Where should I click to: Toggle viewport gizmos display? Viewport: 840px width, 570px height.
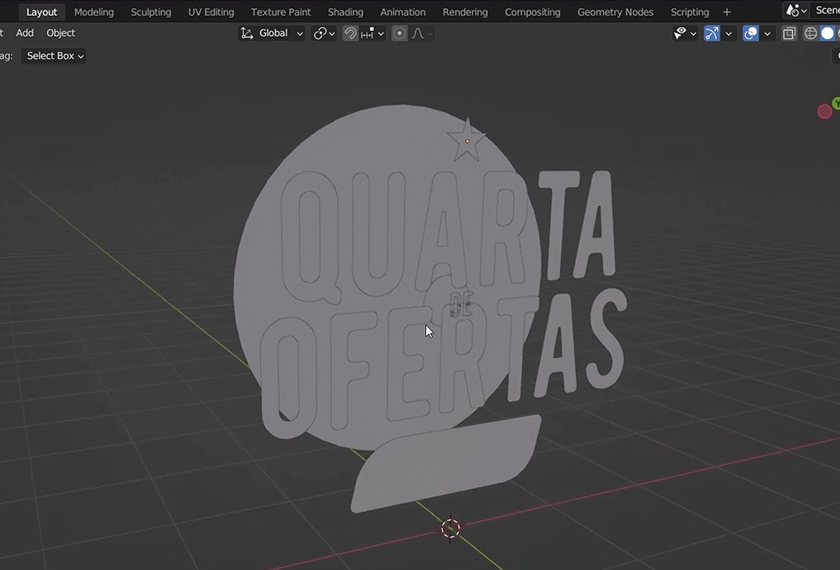click(x=712, y=33)
